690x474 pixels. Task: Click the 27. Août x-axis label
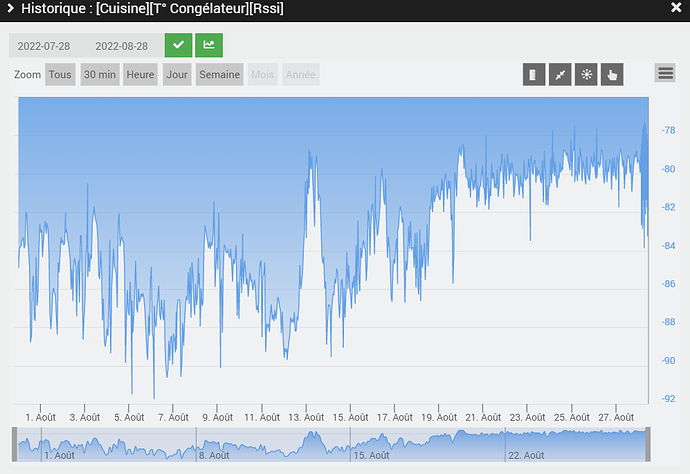[616, 417]
